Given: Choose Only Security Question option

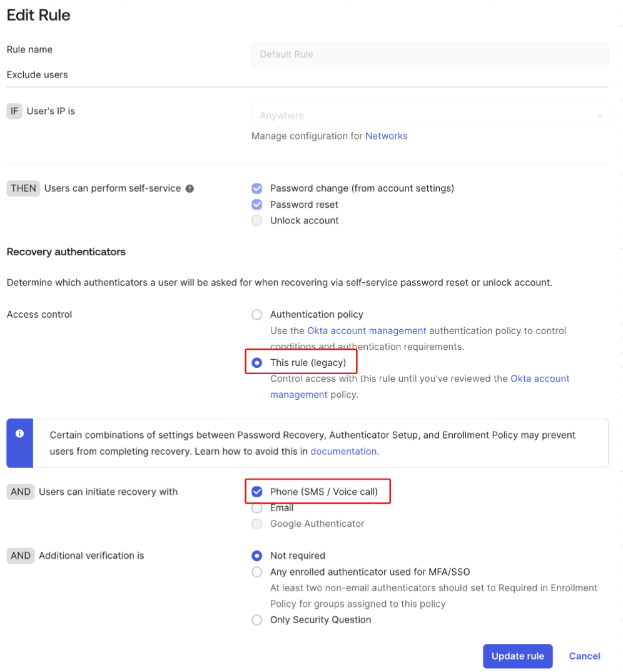Looking at the screenshot, I should [256, 620].
